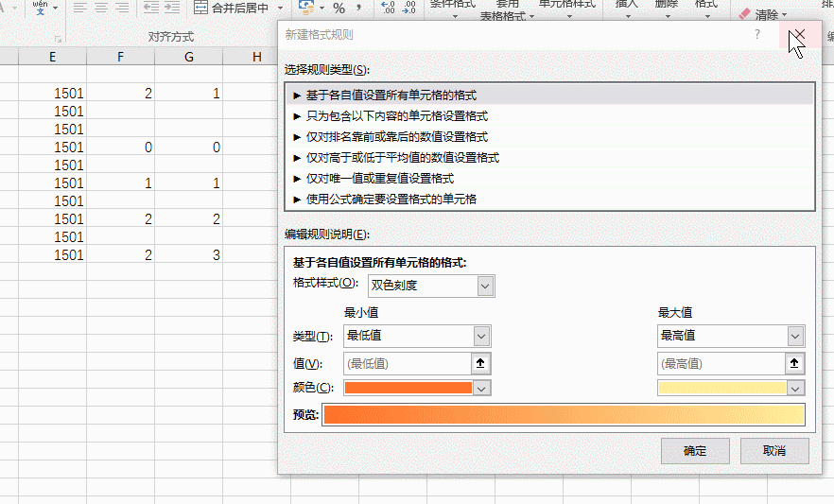This screenshot has width=834, height=504.
Task: Apply bottom align (third alignment icon)
Action: click(x=122, y=8)
